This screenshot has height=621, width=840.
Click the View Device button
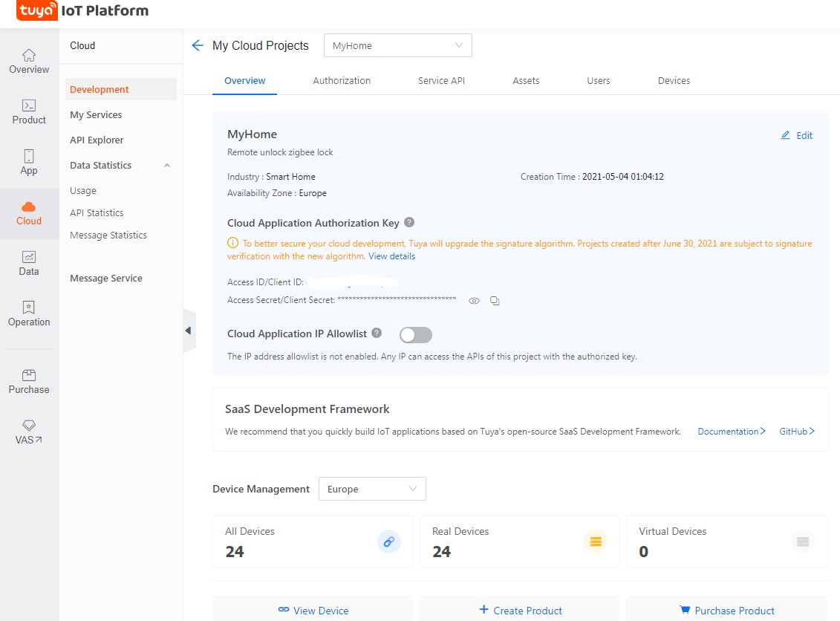[313, 610]
